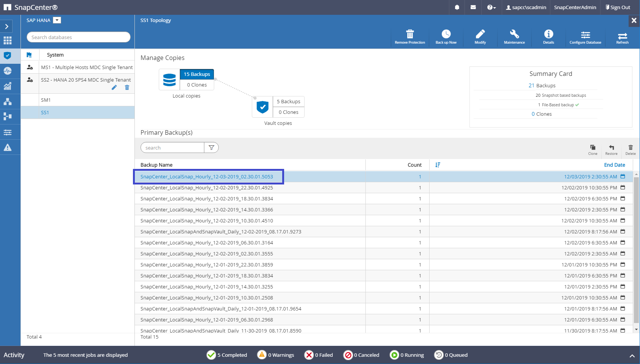Select the Vault copies 5 Backups
Image resolution: width=640 pixels, height=364 pixels.
pos(288,101)
